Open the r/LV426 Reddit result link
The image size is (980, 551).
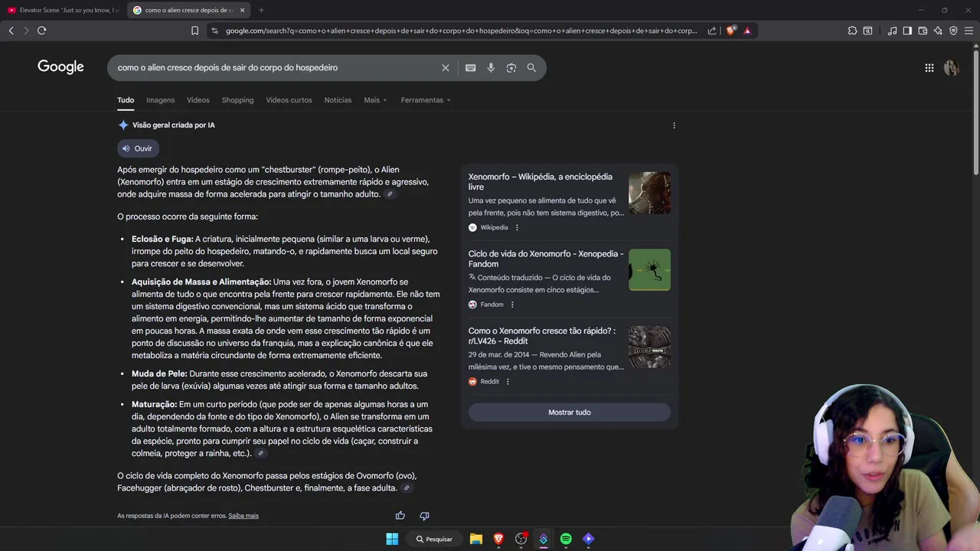[x=542, y=336]
